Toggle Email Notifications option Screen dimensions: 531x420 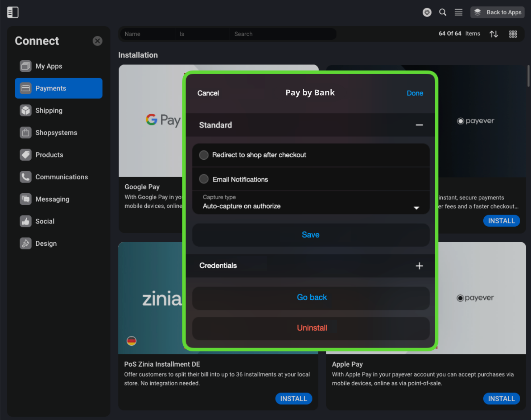[204, 179]
